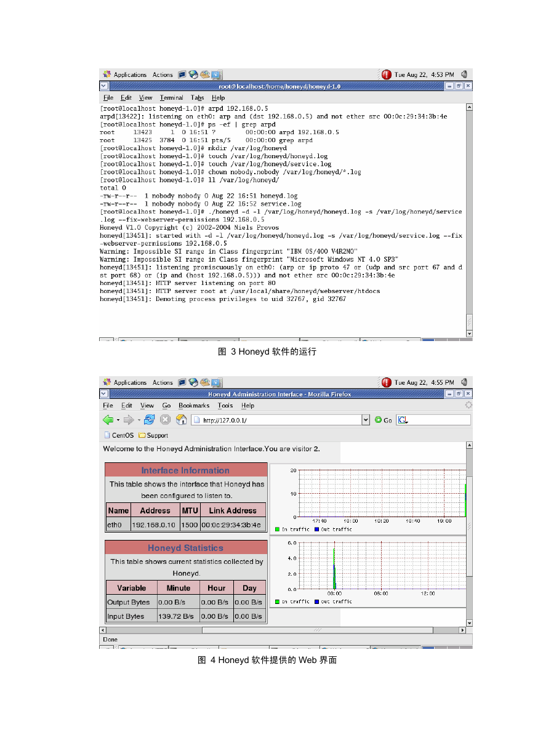Click the '00:0c:29:34:3b:4e' link address cell

click(x=233, y=525)
